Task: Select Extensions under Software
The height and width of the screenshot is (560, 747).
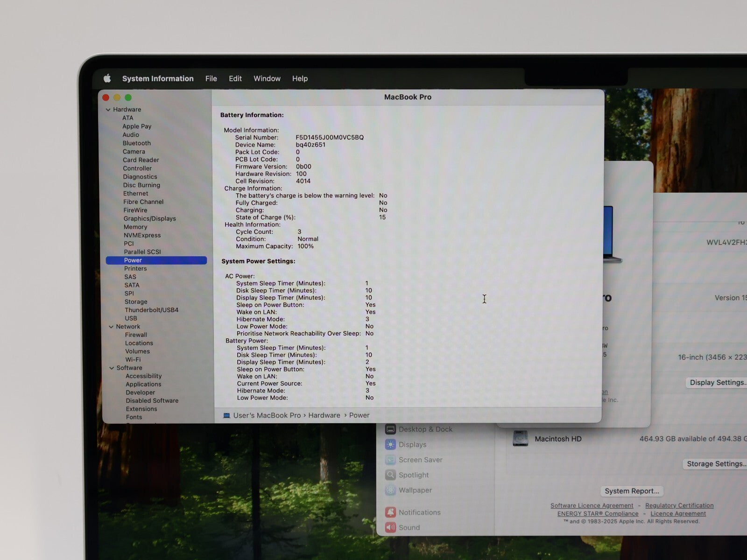Action: coord(141,409)
